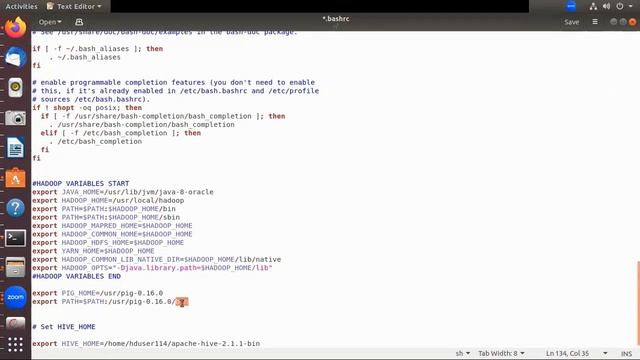
Task: Click the 'export HADOOP_OPTS' line
Action: 152,268
